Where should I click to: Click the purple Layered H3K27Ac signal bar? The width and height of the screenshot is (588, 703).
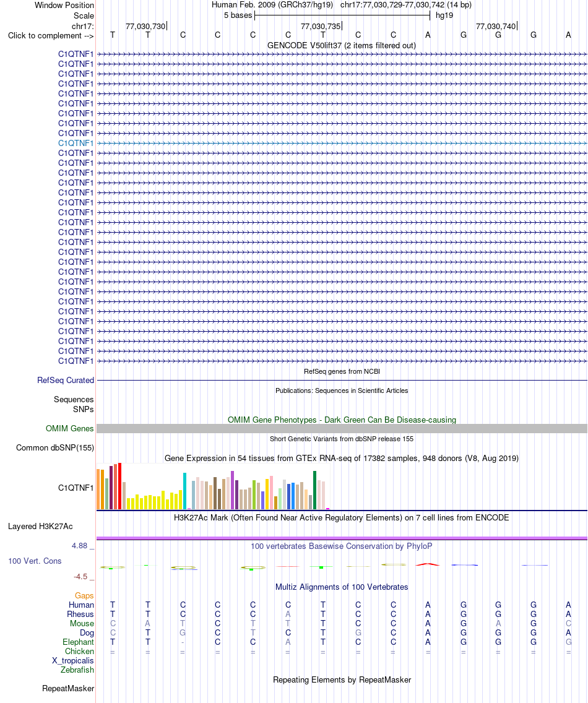pos(342,538)
